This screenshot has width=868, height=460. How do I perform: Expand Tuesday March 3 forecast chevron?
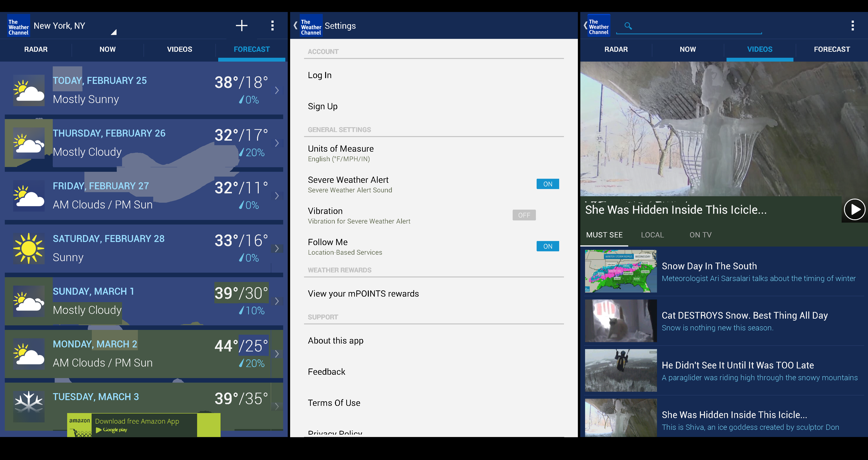click(x=277, y=407)
